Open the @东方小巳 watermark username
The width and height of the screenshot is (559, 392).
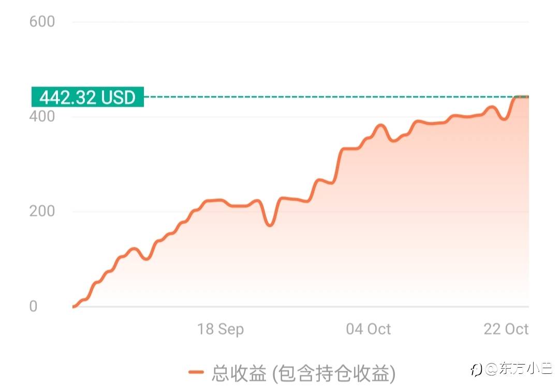click(518, 369)
